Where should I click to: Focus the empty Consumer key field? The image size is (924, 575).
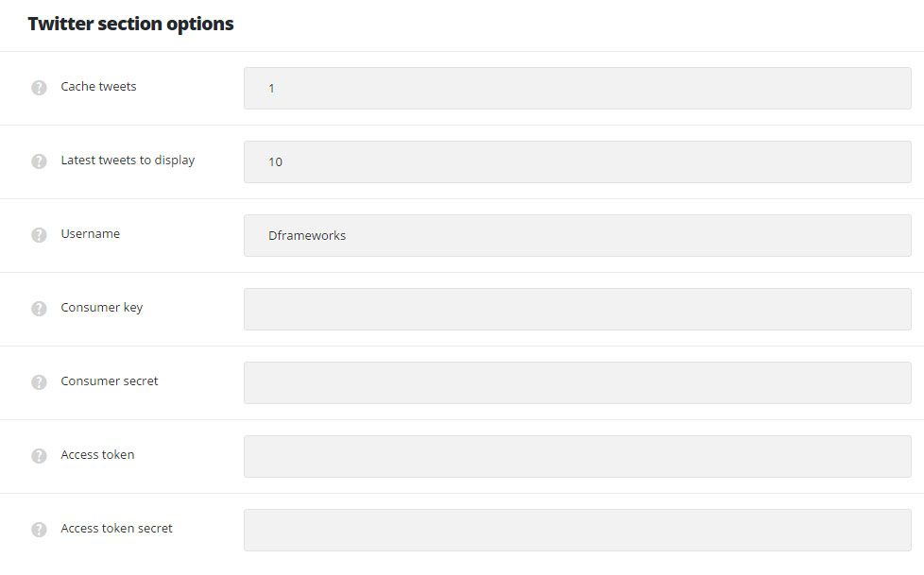click(x=577, y=310)
